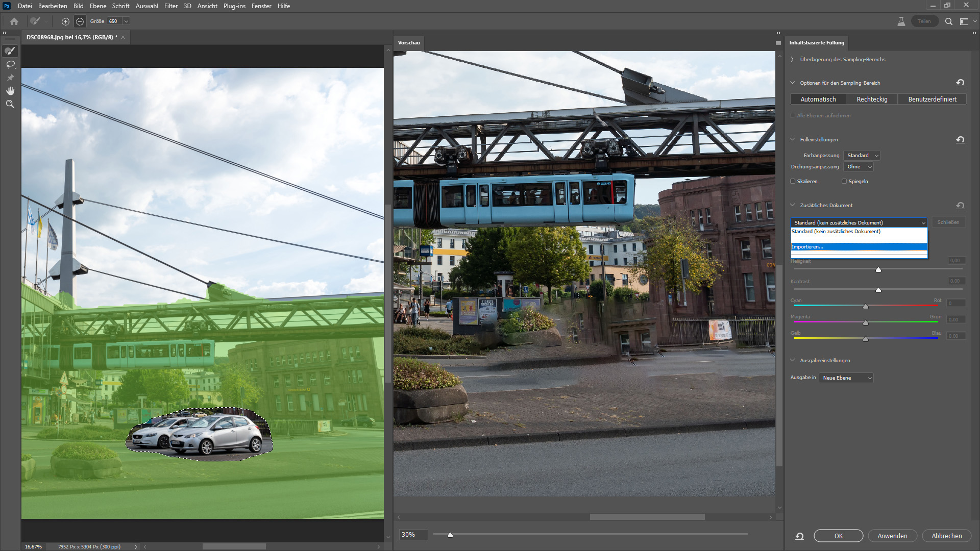This screenshot has width=980, height=551.
Task: Select the Lasso tool in the left toolbar
Action: [10, 64]
